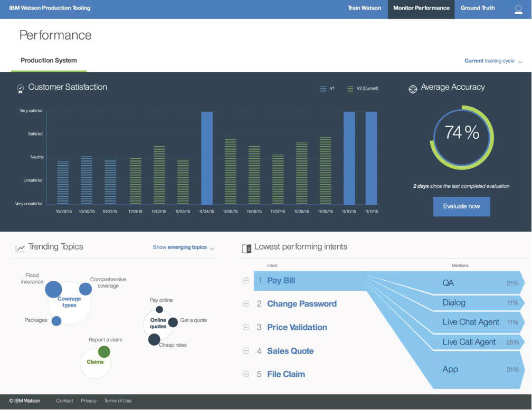Click the Coverage types cluster label
This screenshot has height=410, width=532.
click(69, 302)
